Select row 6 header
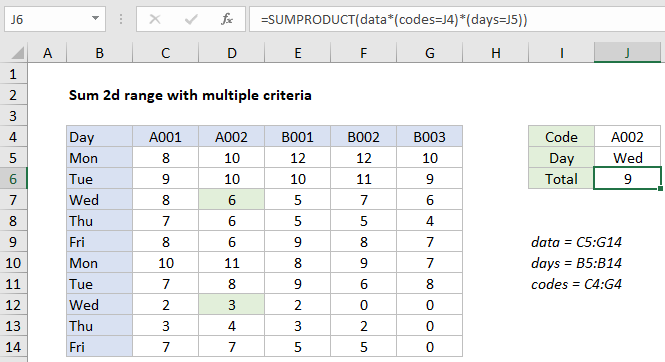Screen dimensions: 665x362 [13, 179]
